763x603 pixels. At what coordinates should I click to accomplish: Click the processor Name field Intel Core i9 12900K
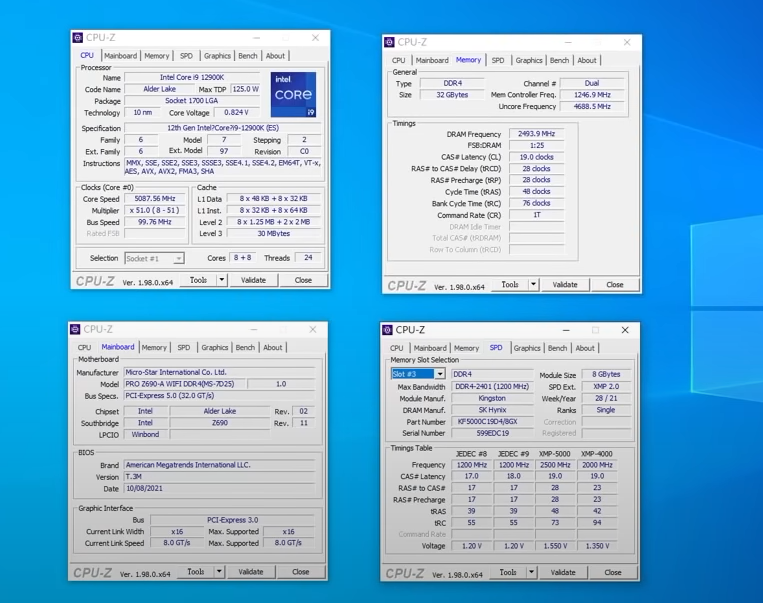coord(192,77)
